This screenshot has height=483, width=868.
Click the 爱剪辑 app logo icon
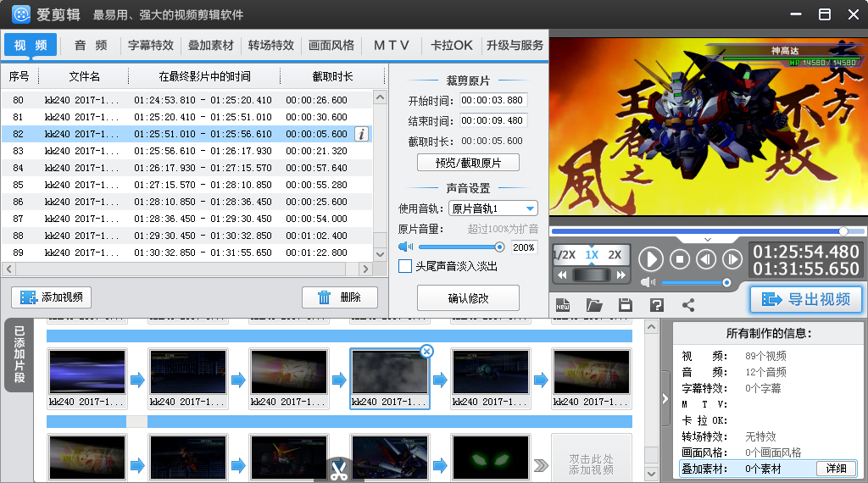(21, 14)
